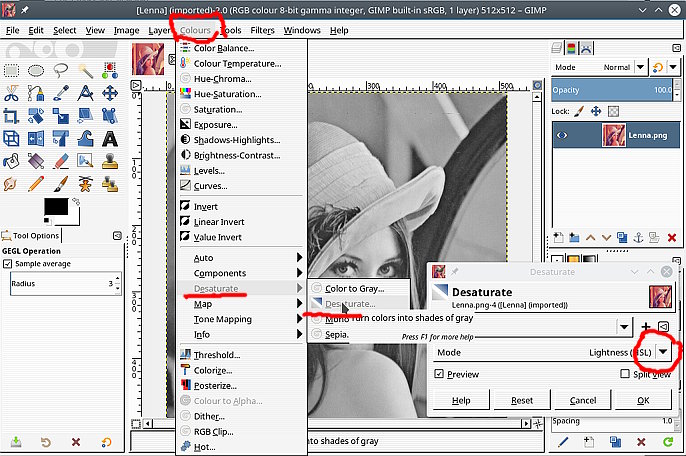This screenshot has width=686, height=456.
Task: Select the Eraser tool
Action: point(61,161)
